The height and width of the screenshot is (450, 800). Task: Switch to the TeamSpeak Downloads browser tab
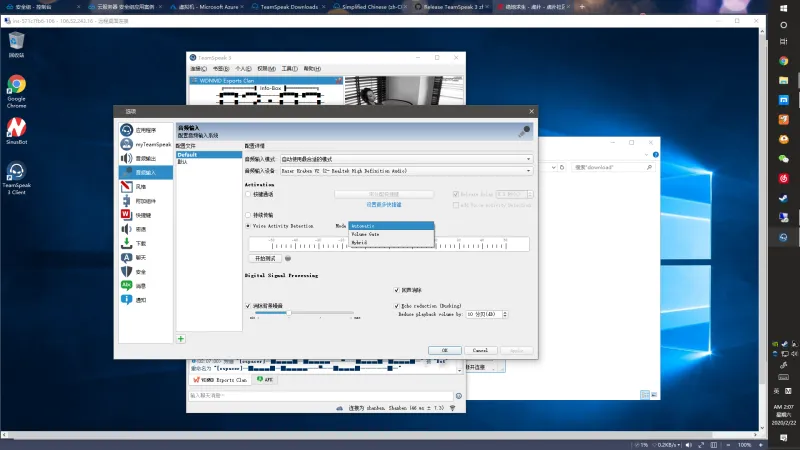[x=289, y=7]
